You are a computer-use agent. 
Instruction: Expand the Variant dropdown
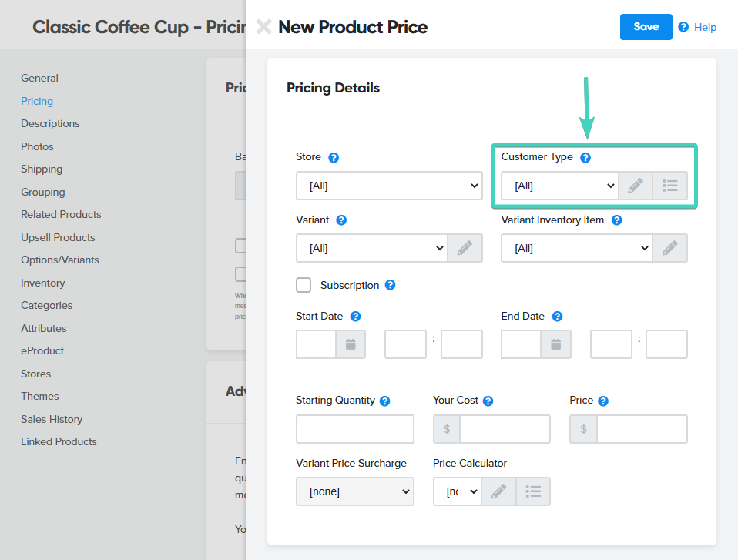click(x=372, y=248)
